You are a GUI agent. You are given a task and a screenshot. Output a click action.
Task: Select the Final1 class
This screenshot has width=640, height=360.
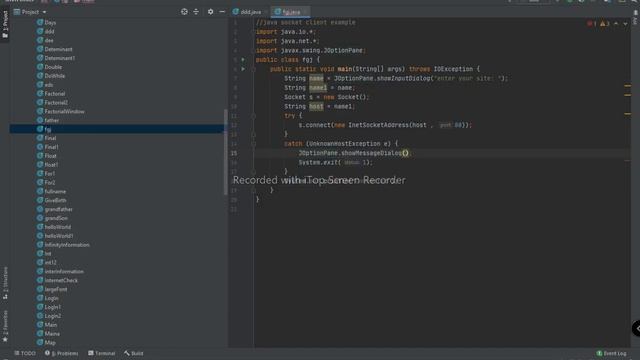pos(48,147)
